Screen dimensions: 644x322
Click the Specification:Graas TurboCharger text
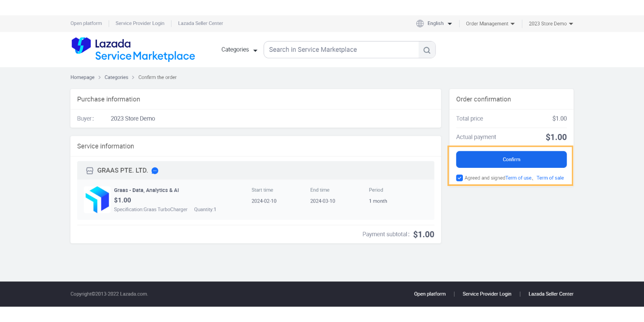click(151, 210)
